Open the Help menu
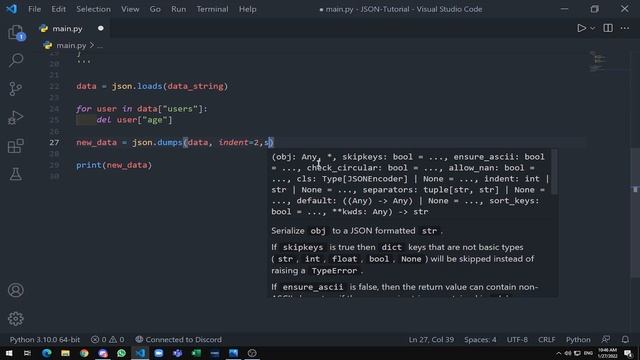Viewport: 640px width, 360px height. coord(247,9)
